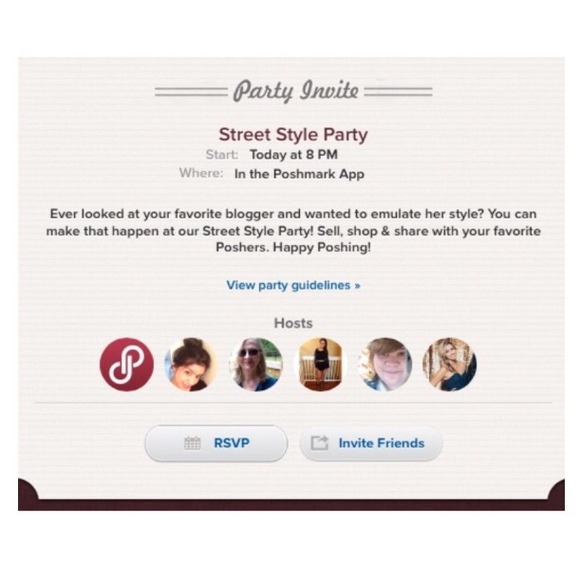
Task: Open host photo of person standing in black outfit
Action: [x=321, y=364]
